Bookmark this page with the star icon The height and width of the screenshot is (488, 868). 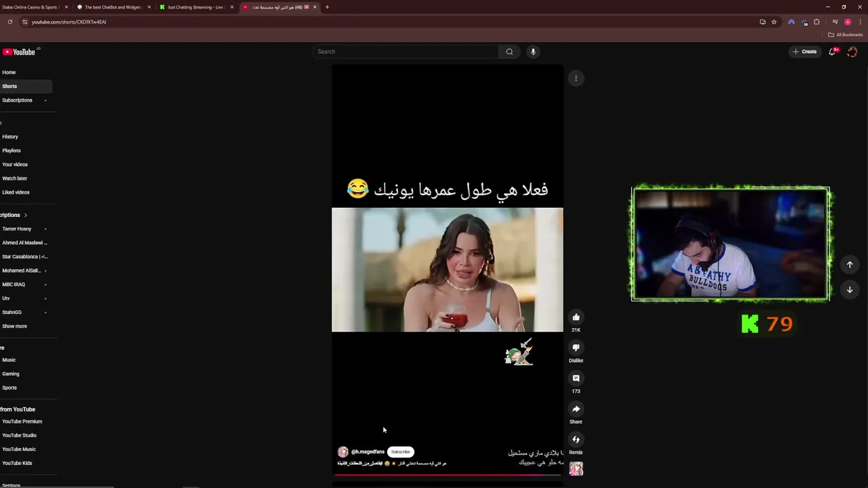click(x=774, y=22)
